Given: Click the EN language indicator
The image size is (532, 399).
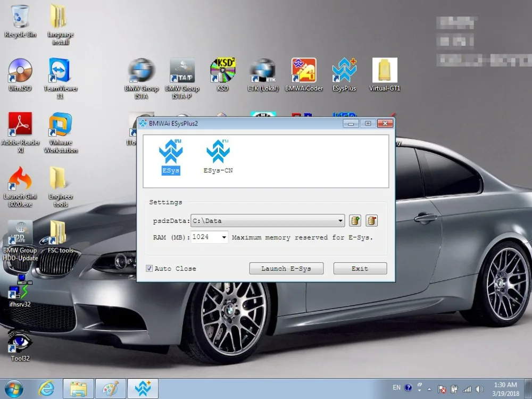Looking at the screenshot, I should (396, 387).
